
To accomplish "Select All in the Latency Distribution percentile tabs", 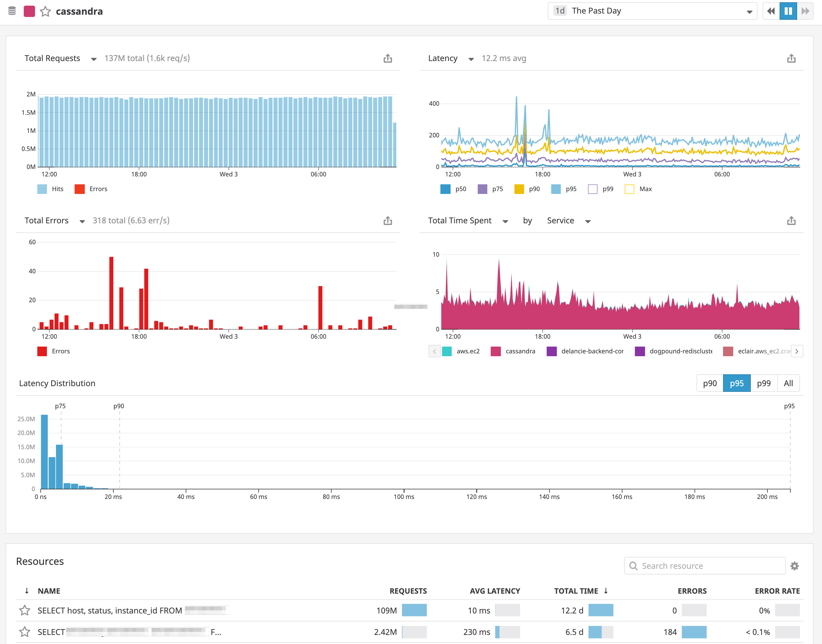I will 788,383.
